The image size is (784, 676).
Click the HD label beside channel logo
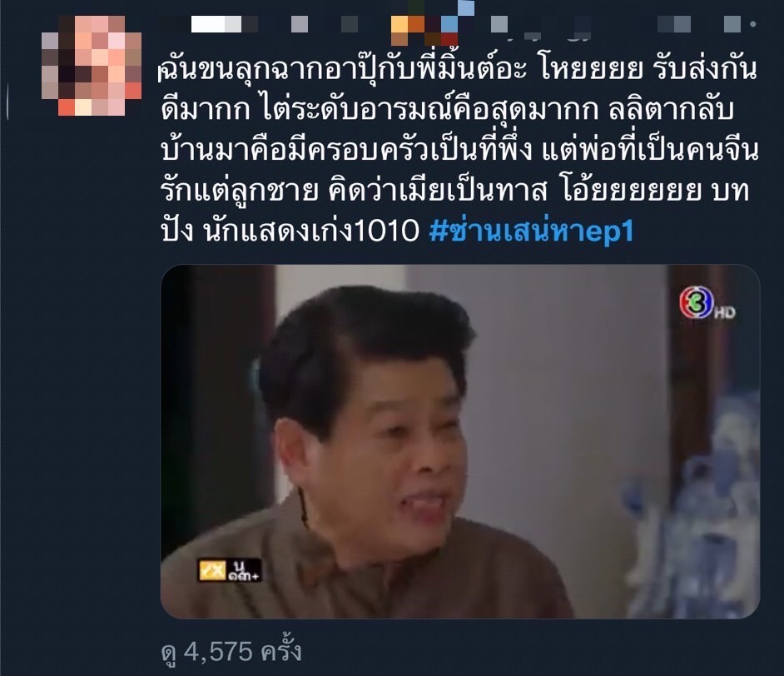(725, 313)
